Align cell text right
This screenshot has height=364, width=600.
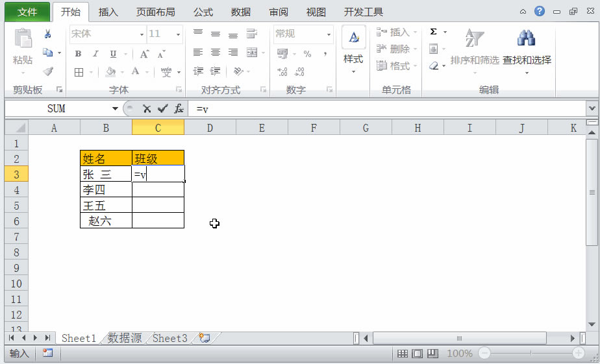tap(233, 53)
